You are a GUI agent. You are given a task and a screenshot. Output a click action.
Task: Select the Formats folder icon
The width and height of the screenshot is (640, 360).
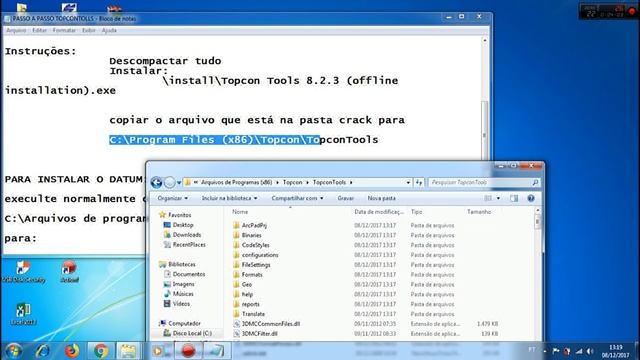click(236, 274)
